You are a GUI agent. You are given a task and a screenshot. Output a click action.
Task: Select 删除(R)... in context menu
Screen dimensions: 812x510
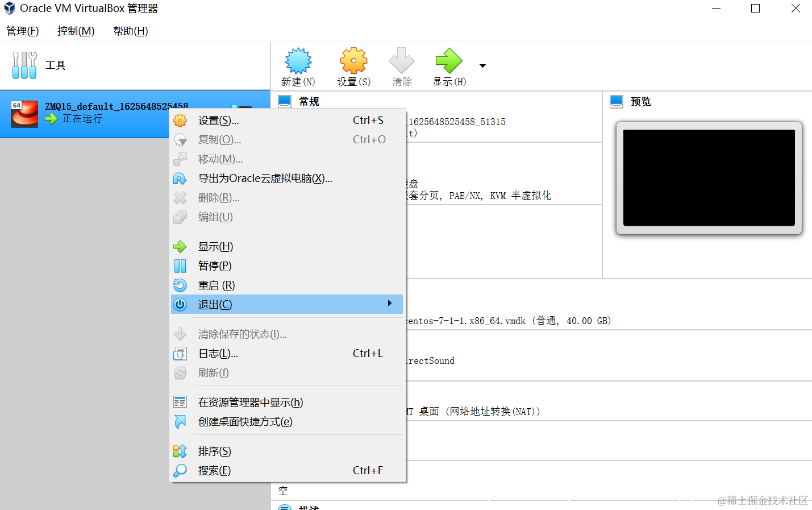coord(287,198)
